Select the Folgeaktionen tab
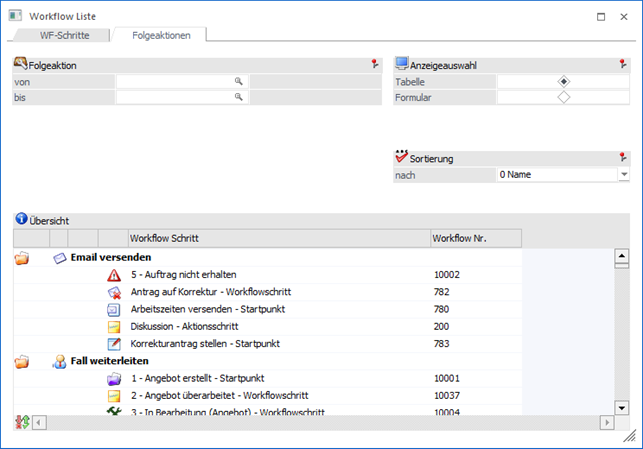The width and height of the screenshot is (643, 449). point(159,35)
